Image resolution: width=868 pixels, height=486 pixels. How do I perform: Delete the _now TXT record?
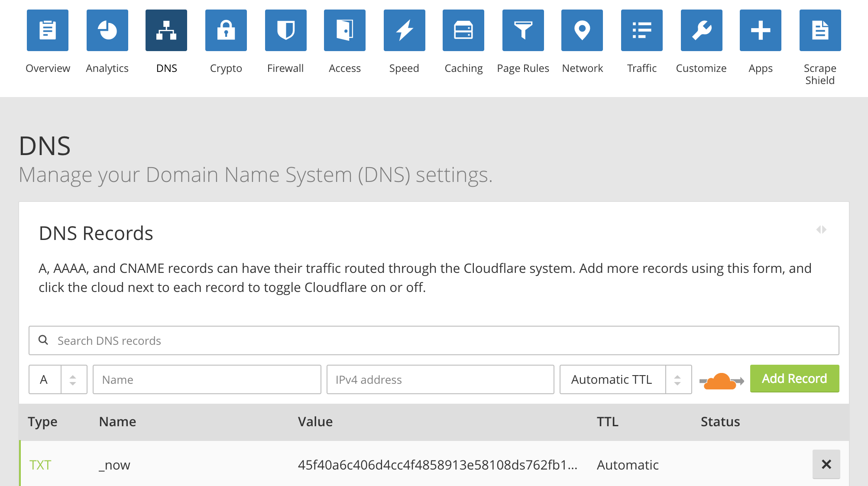pos(826,464)
